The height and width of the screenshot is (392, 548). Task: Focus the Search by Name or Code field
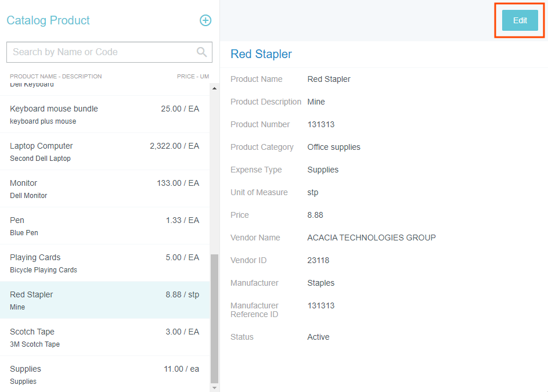pyautogui.click(x=102, y=52)
